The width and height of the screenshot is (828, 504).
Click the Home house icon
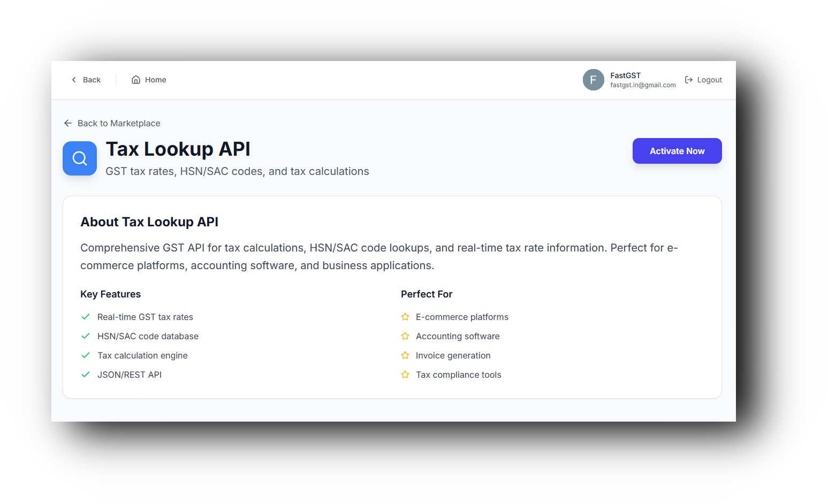coord(136,80)
